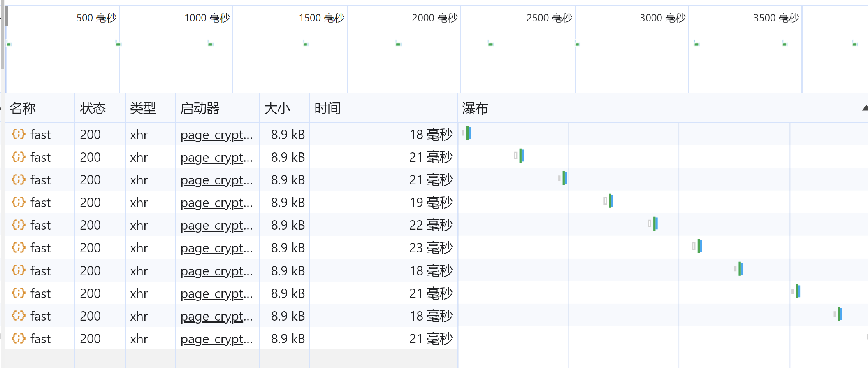Open the page_crypt initiator link in first row
Viewport: 868px width, 368px height.
coord(216,135)
